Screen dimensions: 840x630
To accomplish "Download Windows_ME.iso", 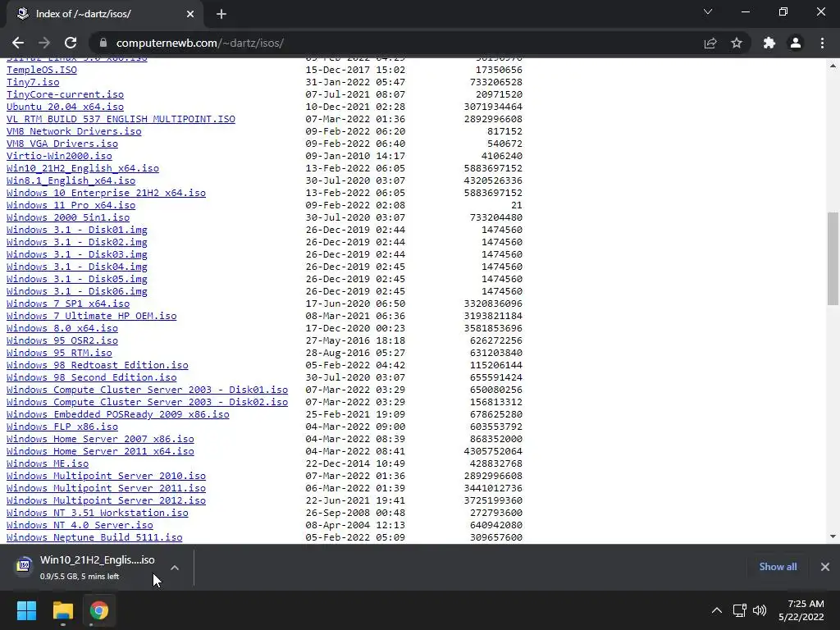I will click(x=48, y=464).
